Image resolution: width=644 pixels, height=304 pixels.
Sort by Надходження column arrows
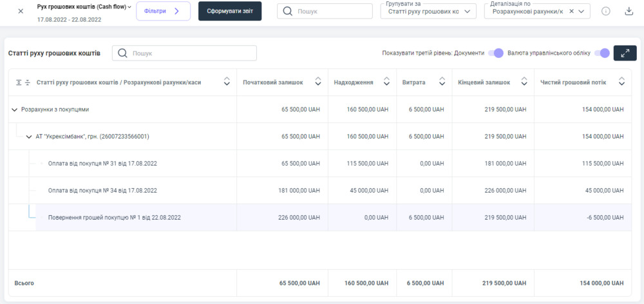pyautogui.click(x=386, y=82)
